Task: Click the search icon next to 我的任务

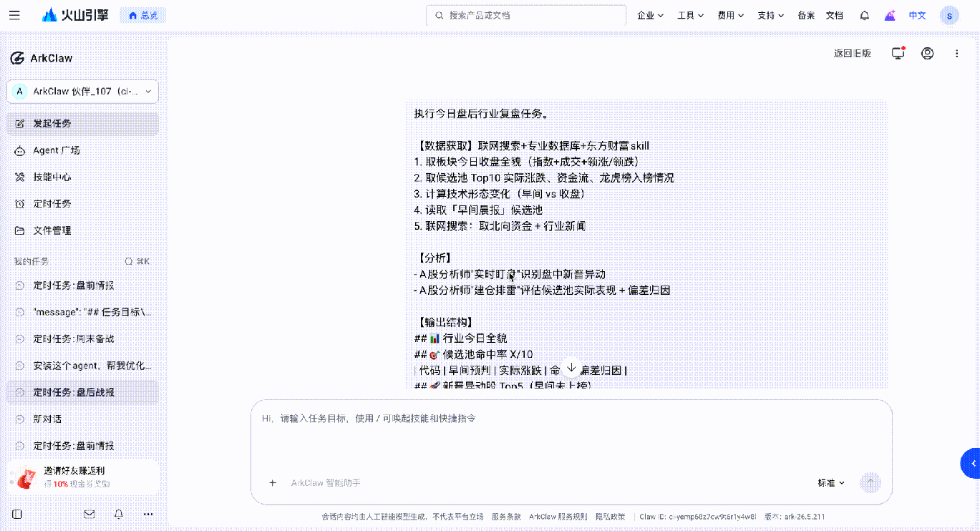Action: [x=129, y=261]
